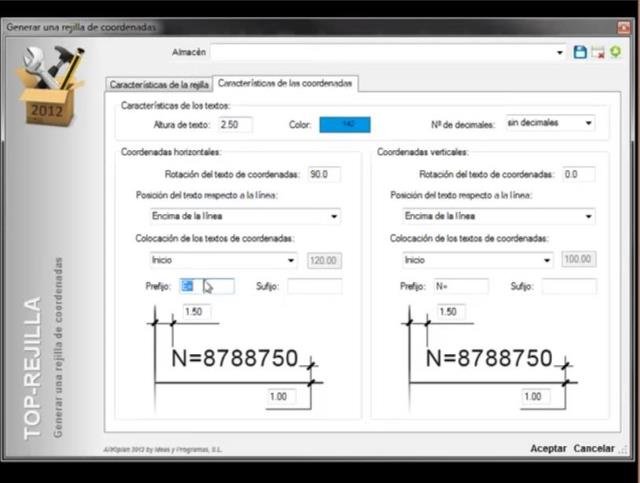
Task: Open the blue Color swatch picker
Action: pos(345,125)
